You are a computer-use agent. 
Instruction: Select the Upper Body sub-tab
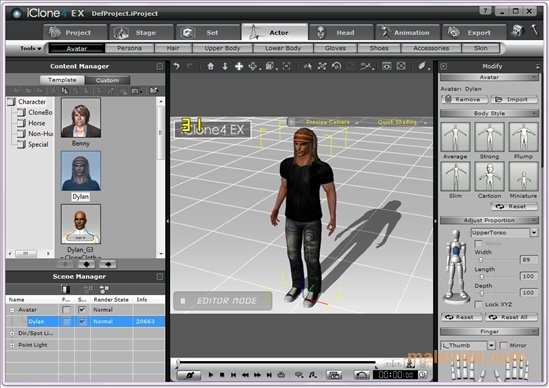coord(222,48)
